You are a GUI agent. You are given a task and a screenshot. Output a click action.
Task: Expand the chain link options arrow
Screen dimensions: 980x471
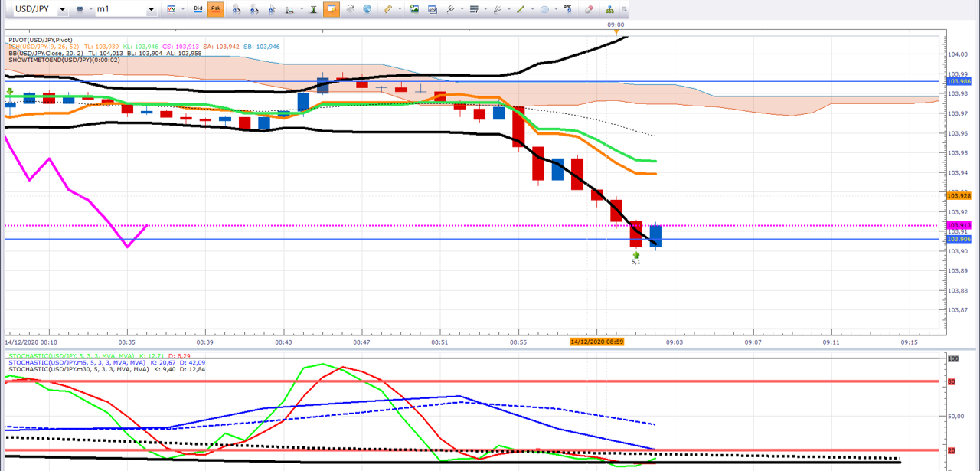pos(90,9)
